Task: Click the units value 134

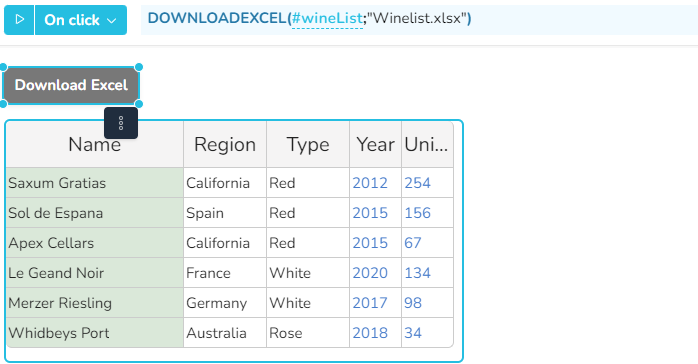Action: (x=427, y=273)
